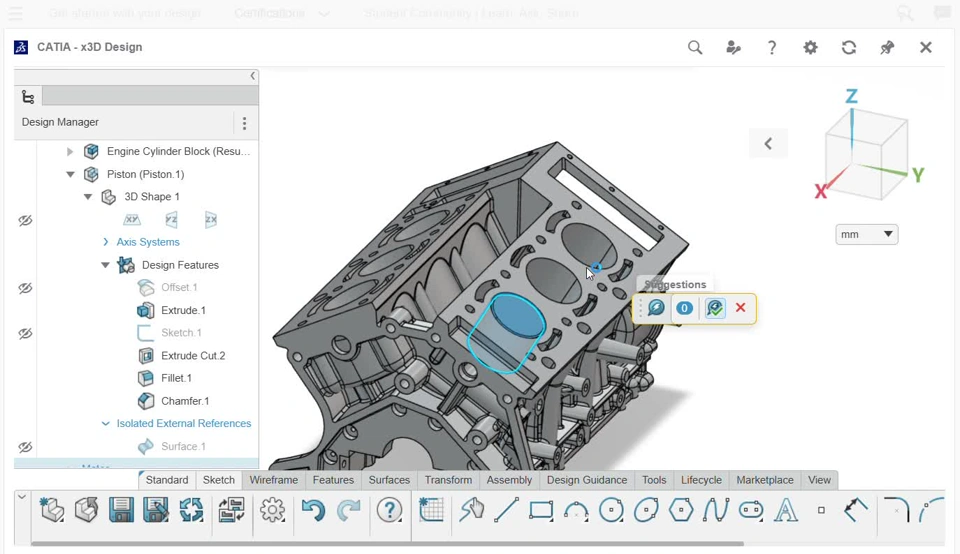The height and width of the screenshot is (554, 960).
Task: Select the Arc sketch tool
Action: coord(576,511)
